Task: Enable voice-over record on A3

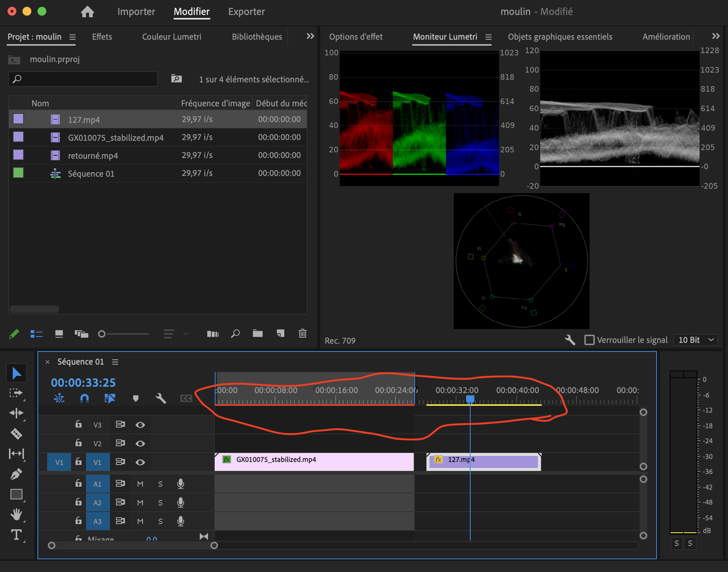Action: (x=181, y=521)
